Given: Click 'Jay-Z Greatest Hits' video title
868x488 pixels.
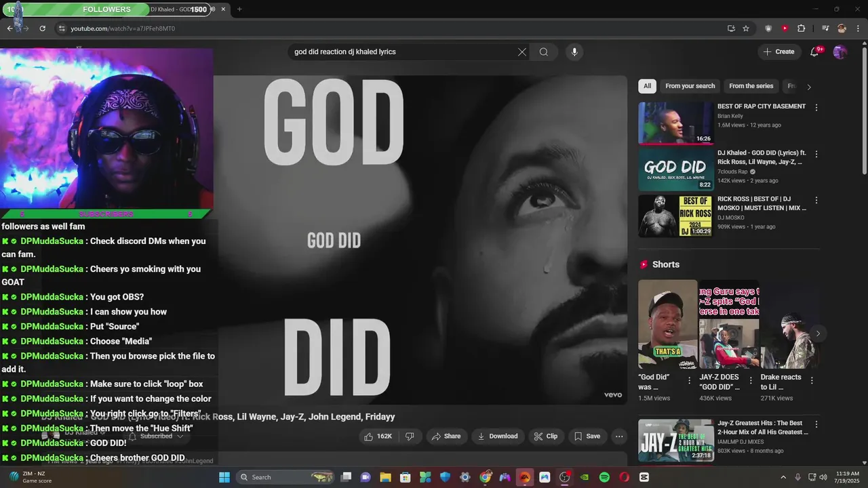Looking at the screenshot, I should click(763, 428).
